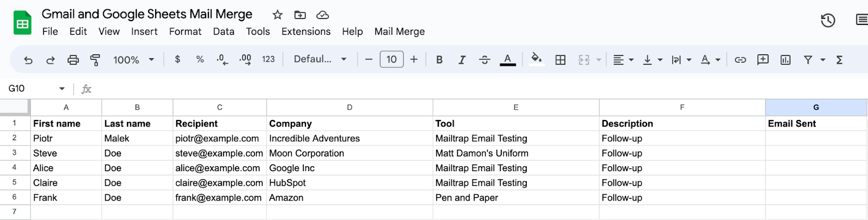This screenshot has width=868, height=220.
Task: Open the Mail Merge menu
Action: [400, 32]
